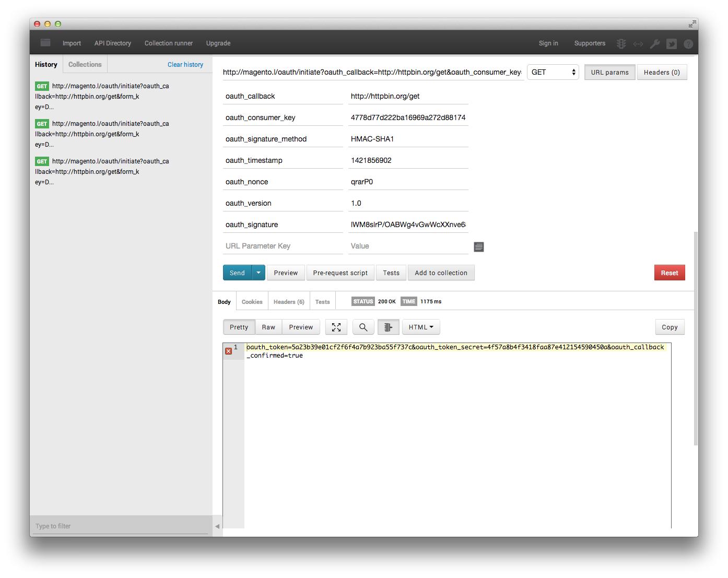Viewport: 728px width, 578px height.
Task: Toggle line wrapping in the response toolbar
Action: click(x=388, y=327)
